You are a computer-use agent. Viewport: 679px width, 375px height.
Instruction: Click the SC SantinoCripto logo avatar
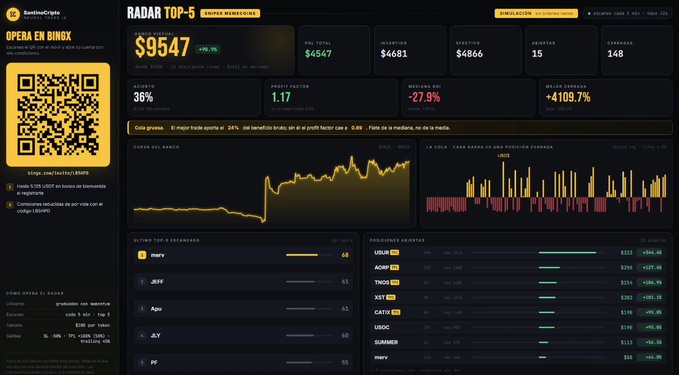[x=13, y=14]
